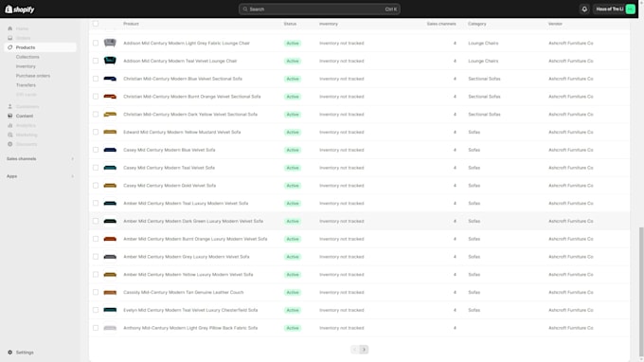The image size is (644, 362).
Task: Expand the Apps section chevron
Action: tap(73, 176)
